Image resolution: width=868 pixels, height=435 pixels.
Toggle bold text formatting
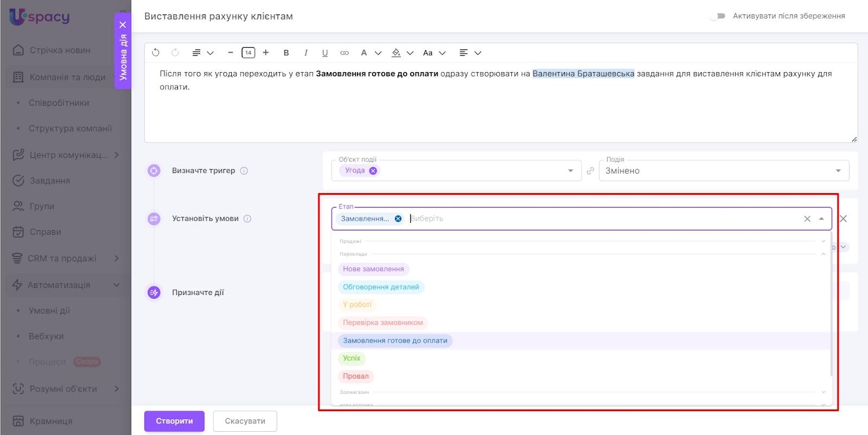pos(286,53)
